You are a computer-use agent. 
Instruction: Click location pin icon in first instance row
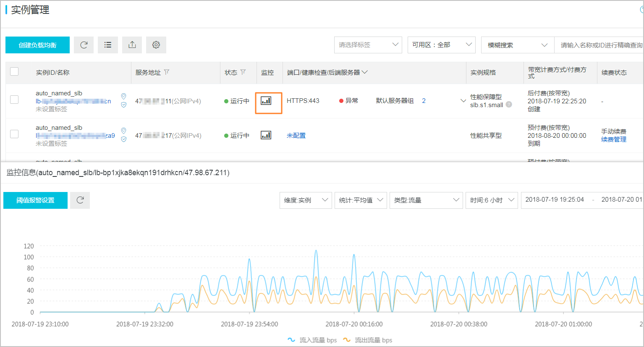point(123,96)
